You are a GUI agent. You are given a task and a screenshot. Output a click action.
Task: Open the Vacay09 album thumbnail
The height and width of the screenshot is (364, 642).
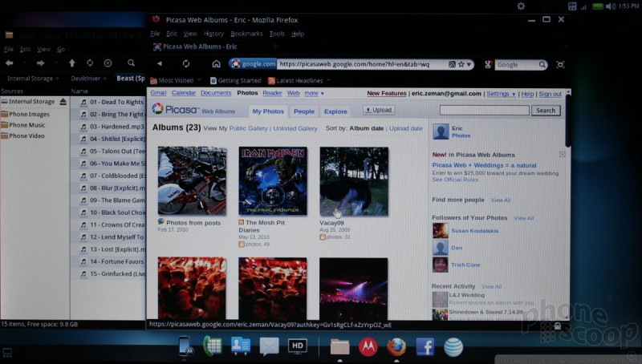click(354, 181)
